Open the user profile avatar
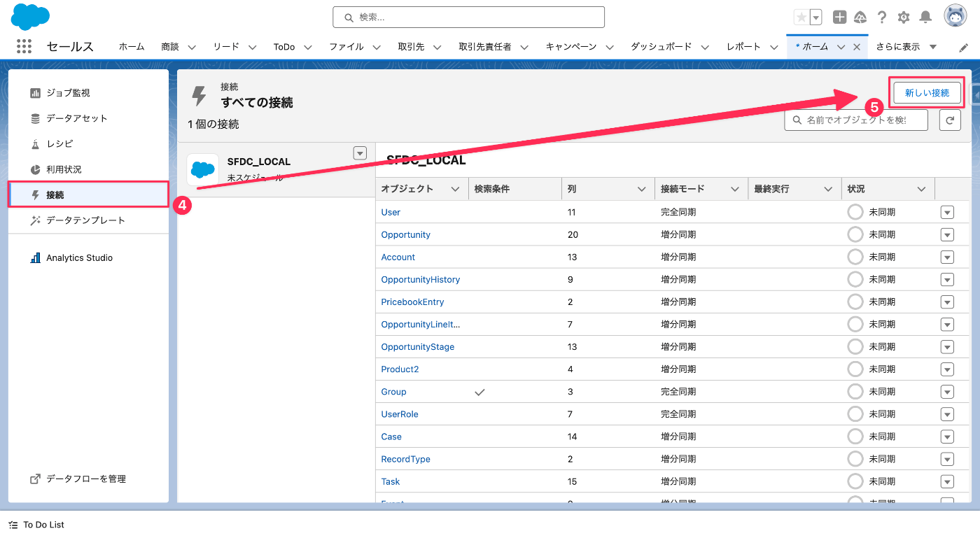The width and height of the screenshot is (980, 538). (955, 17)
